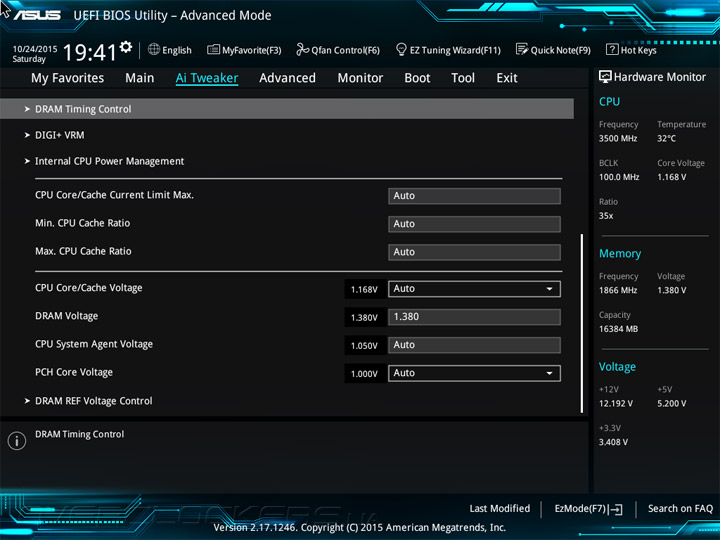The height and width of the screenshot is (540, 720).
Task: Click CPU System Agent Voltage Auto field
Action: pos(474,345)
